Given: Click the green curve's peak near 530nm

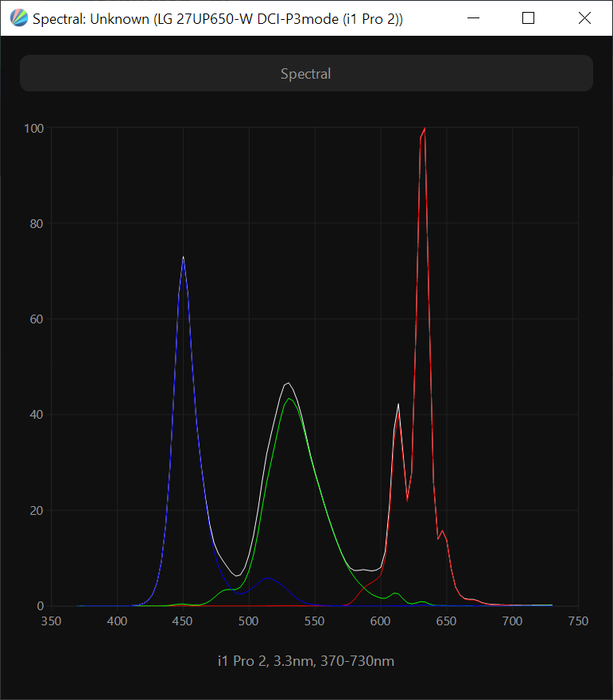Looking at the screenshot, I should [290, 398].
